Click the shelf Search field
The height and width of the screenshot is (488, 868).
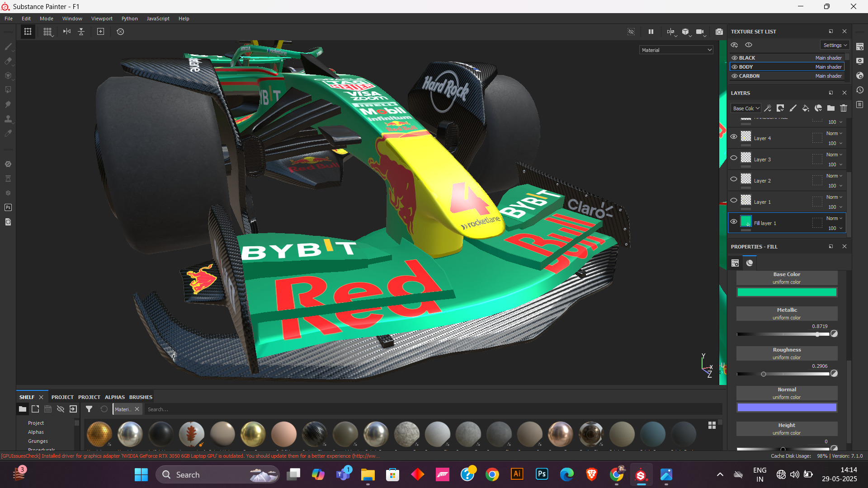point(433,409)
